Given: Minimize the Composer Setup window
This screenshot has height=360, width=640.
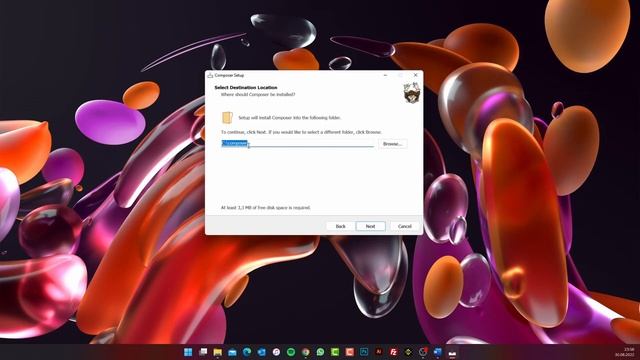Looking at the screenshot, I should pos(385,75).
